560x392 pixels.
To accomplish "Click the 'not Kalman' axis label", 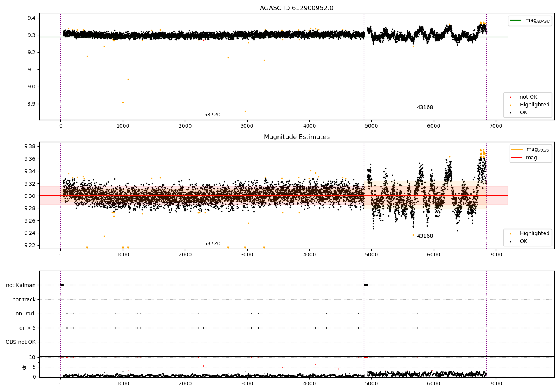I will [21, 285].
